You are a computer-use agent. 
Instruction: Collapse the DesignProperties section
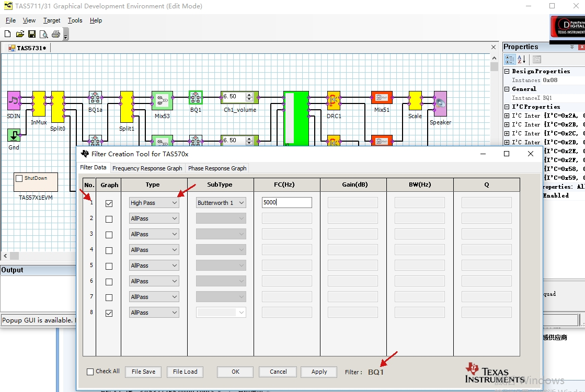pos(507,71)
